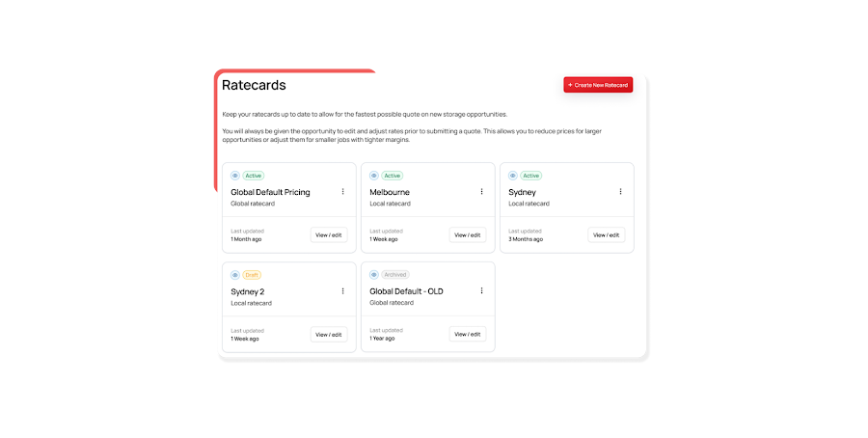This screenshot has height=438, width=868.
Task: Click the Draft badge on Sydney 2 card
Action: click(252, 275)
